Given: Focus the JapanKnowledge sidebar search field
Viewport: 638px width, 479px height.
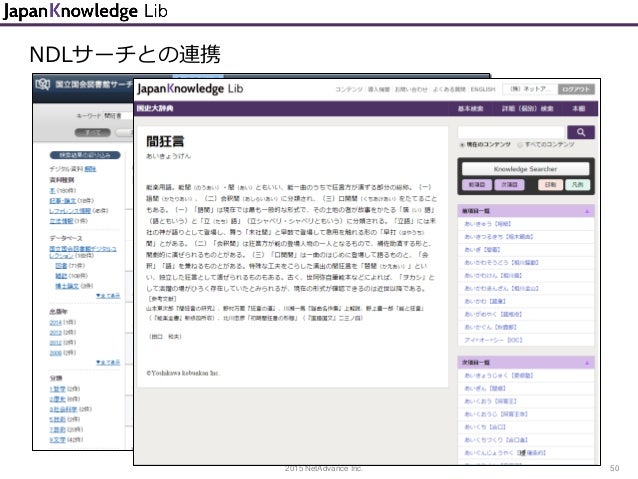Looking at the screenshot, I should point(512,132).
